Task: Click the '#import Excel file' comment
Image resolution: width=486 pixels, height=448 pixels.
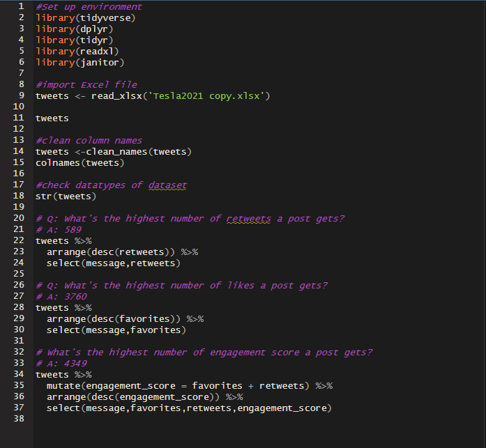Action: [86, 85]
